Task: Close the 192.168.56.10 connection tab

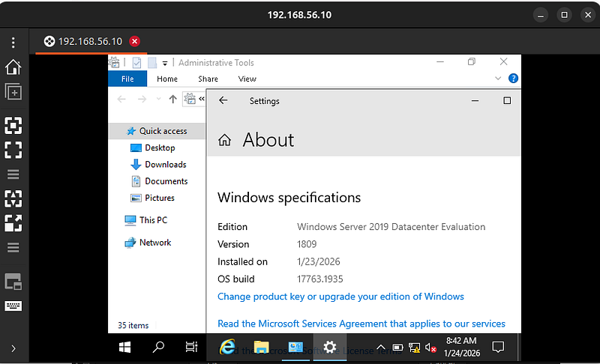Action: 135,41
